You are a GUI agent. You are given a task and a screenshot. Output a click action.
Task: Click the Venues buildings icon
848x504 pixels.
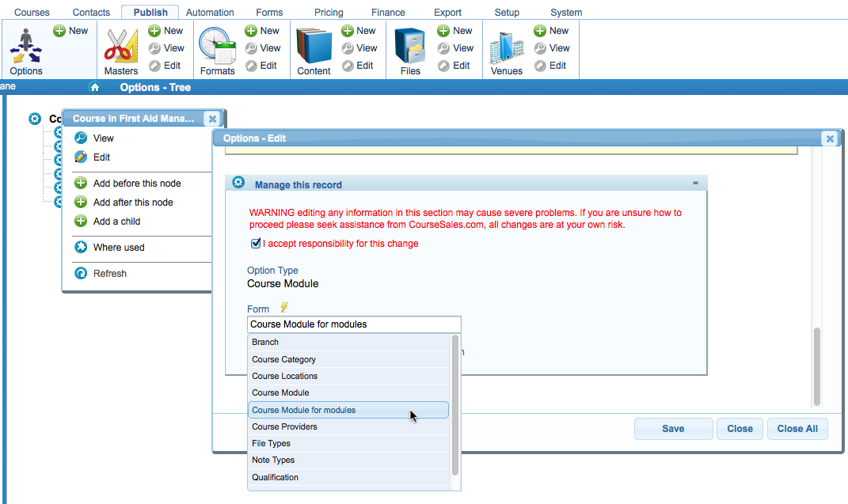pyautogui.click(x=506, y=47)
